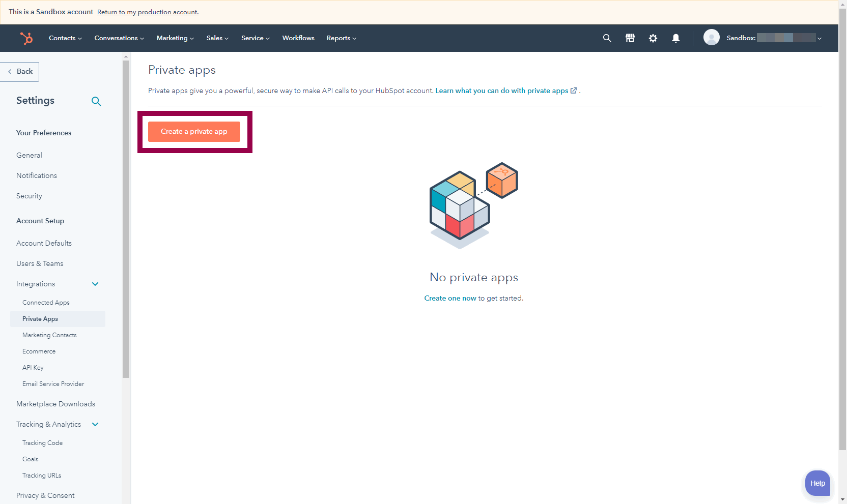Follow the Create one now link
Viewport: 847px width, 504px height.
pos(450,298)
